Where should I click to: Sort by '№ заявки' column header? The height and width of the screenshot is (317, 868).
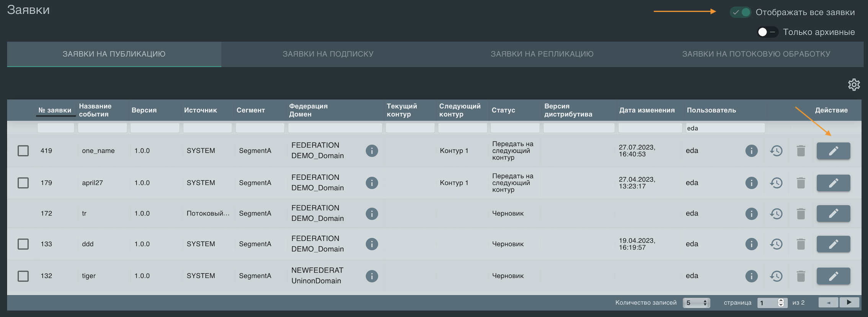click(x=55, y=110)
